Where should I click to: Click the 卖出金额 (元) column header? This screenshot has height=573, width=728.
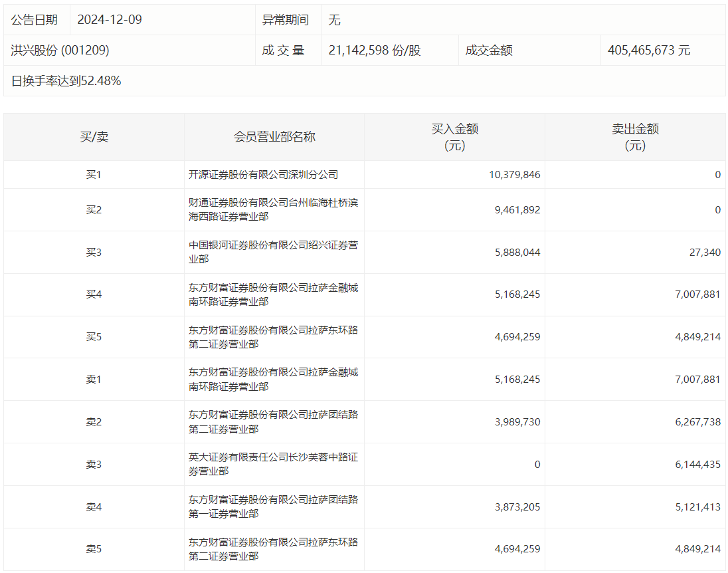(x=635, y=137)
